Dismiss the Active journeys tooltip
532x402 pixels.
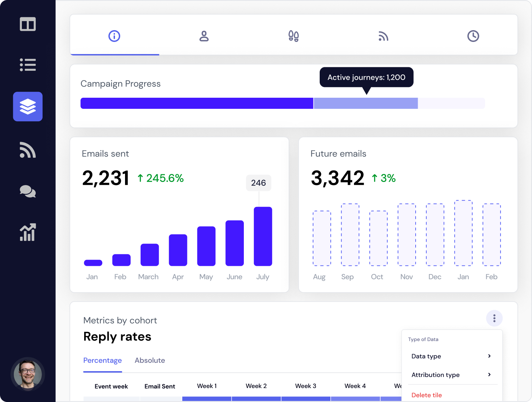click(366, 77)
